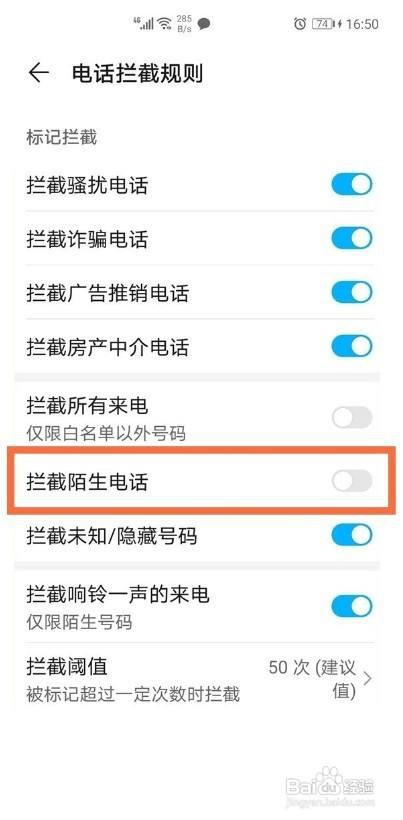Tap the message bubble status icon

[x=204, y=24]
